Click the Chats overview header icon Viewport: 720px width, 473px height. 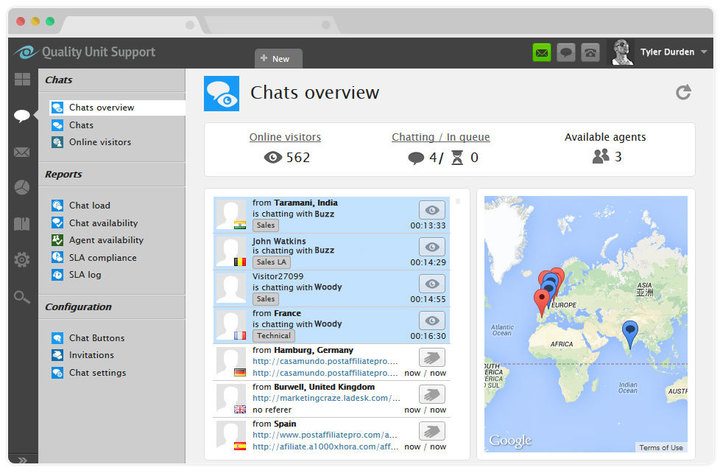click(221, 94)
